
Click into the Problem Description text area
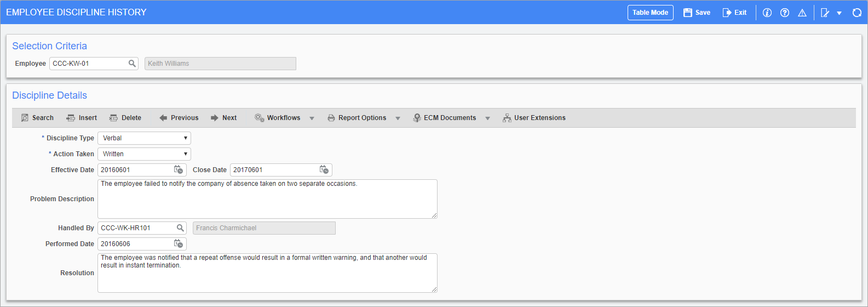tap(267, 199)
